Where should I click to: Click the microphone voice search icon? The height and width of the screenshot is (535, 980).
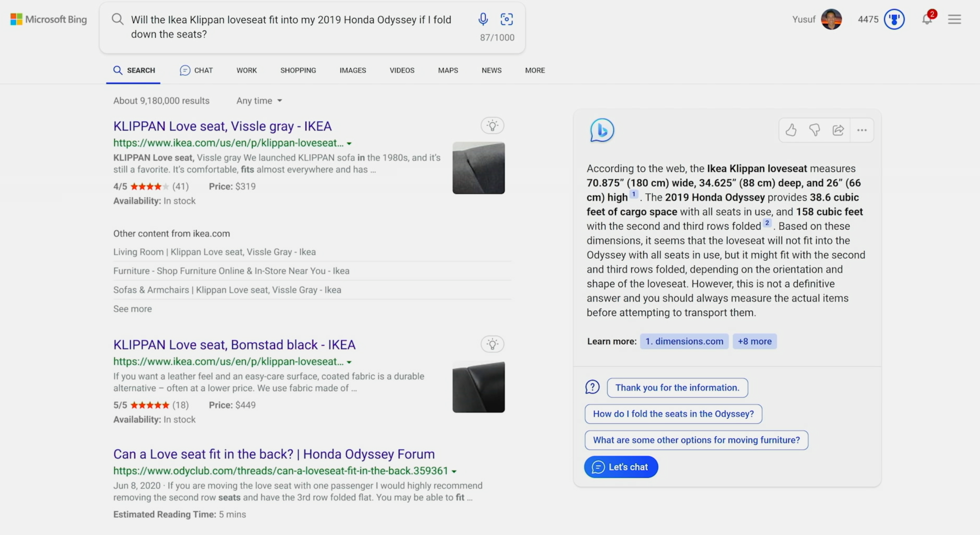coord(483,19)
